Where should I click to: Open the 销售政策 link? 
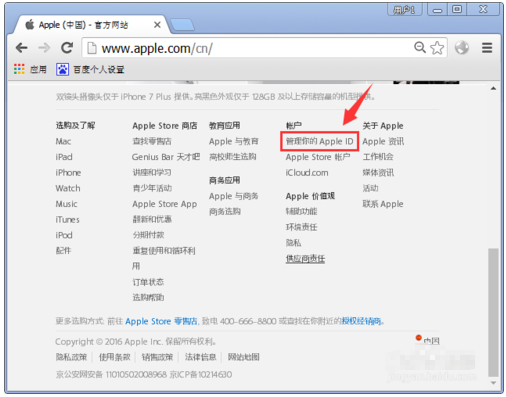pyautogui.click(x=157, y=357)
